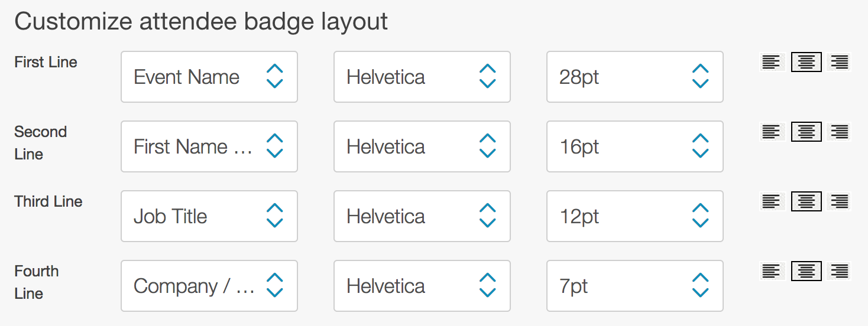This screenshot has height=326, width=868.
Task: Open the Job Title field dropdown
Action: click(x=209, y=216)
